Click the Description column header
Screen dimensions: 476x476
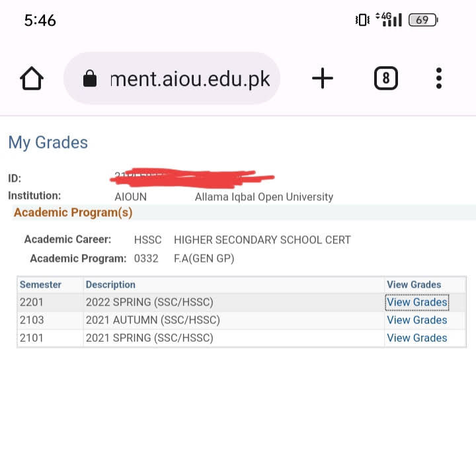[110, 284]
